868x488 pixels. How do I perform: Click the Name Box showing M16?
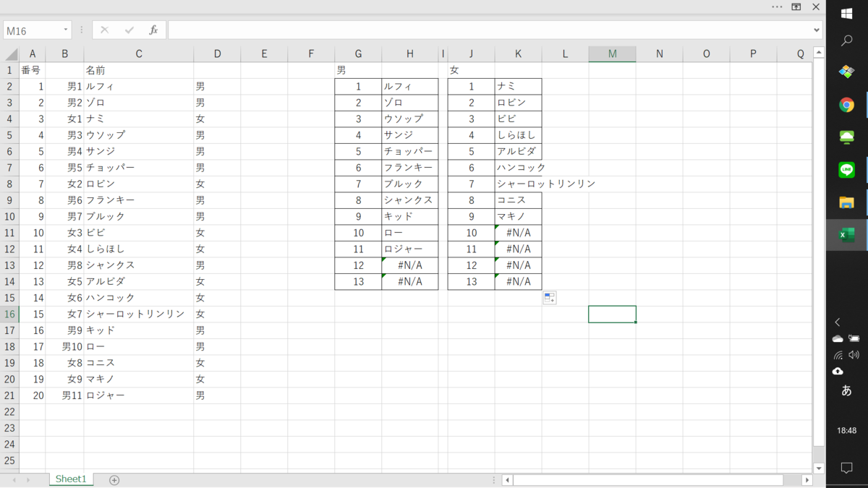pos(32,30)
